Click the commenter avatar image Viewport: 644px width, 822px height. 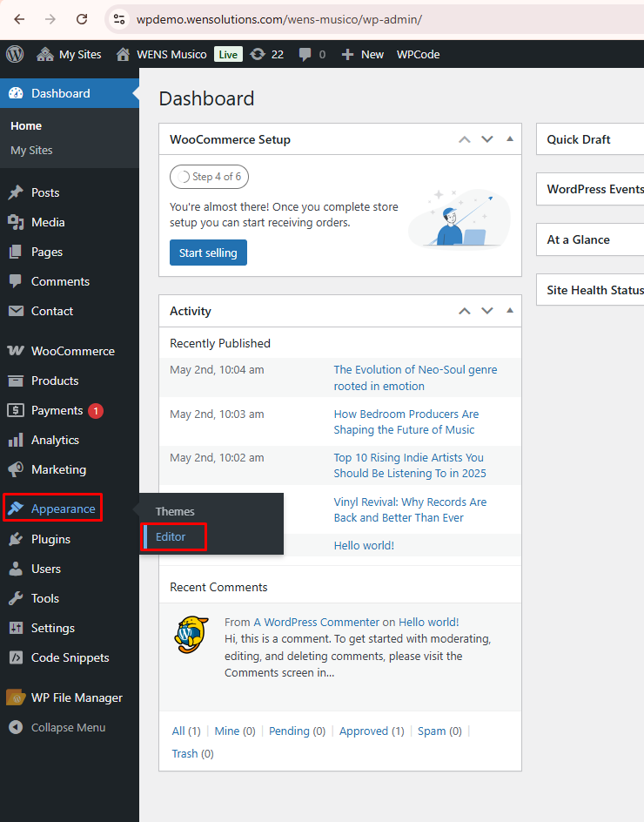click(191, 634)
